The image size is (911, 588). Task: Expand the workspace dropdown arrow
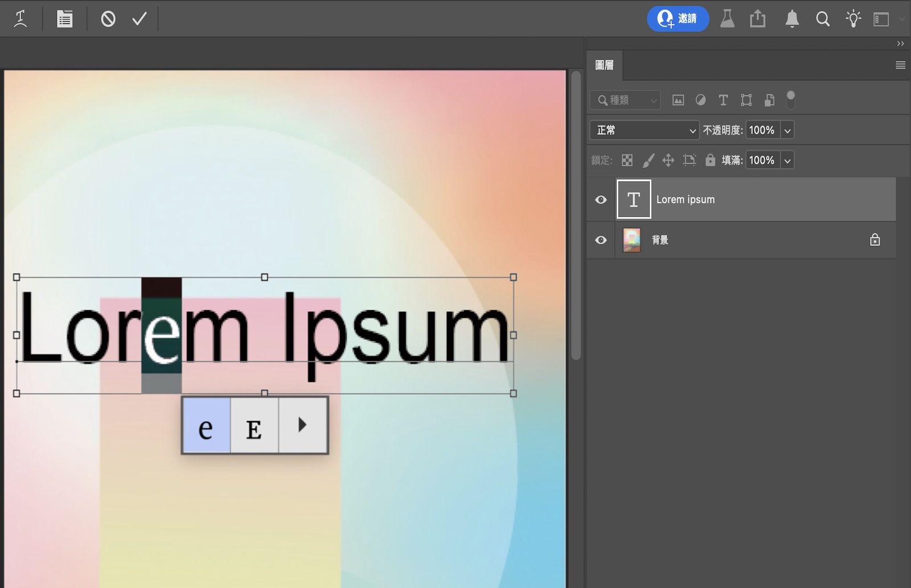(x=901, y=19)
